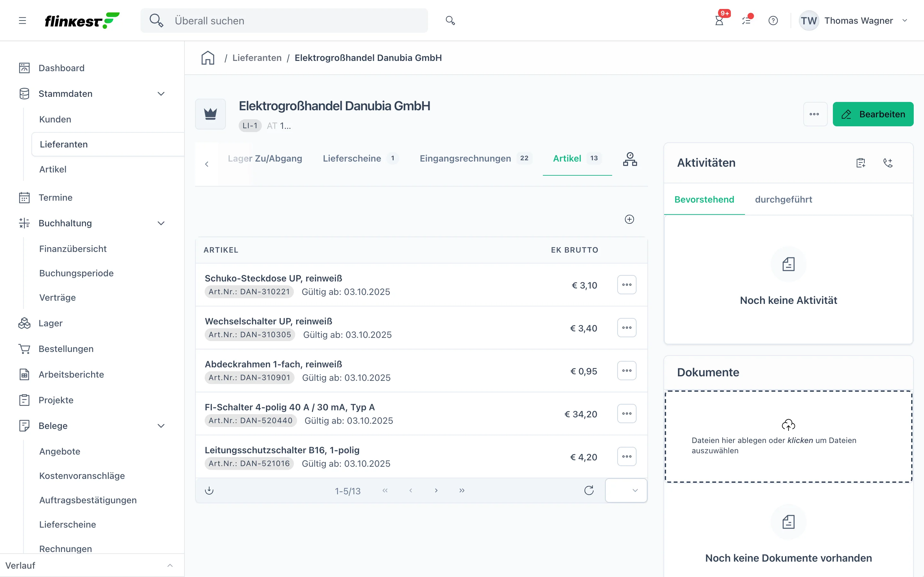This screenshot has height=577, width=924.
Task: Download the article list
Action: coord(209,490)
